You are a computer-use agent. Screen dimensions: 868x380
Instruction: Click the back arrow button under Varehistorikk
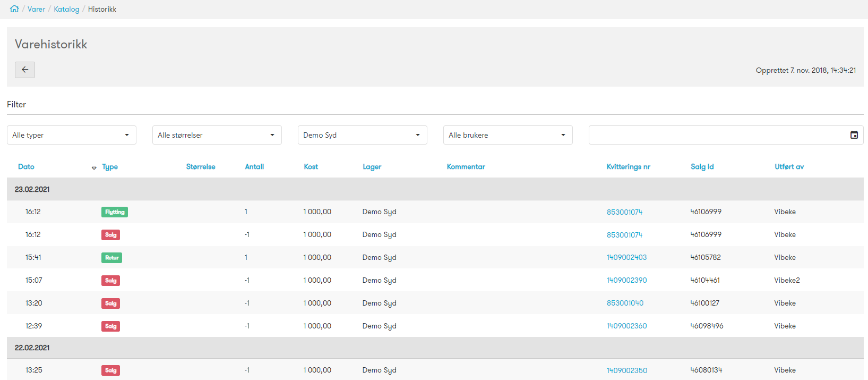[x=25, y=70]
